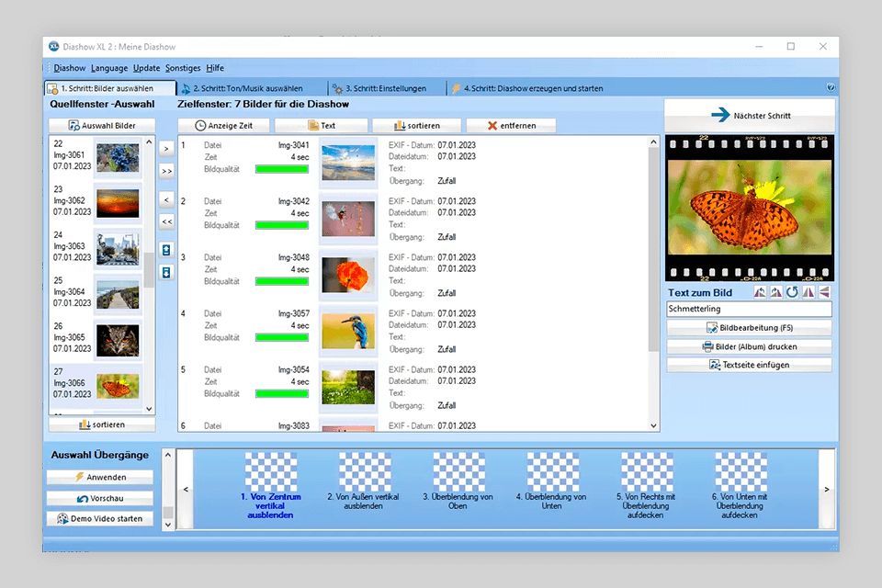Click second rotate-right icon beside Text zum Bild
This screenshot has width=882, height=588.
(x=775, y=292)
